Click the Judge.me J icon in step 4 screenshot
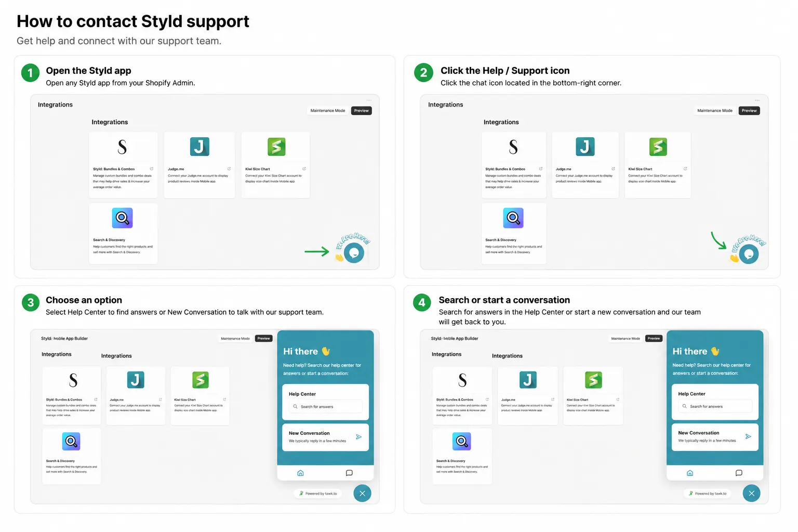Screen dimensions: 798x532 [528, 380]
